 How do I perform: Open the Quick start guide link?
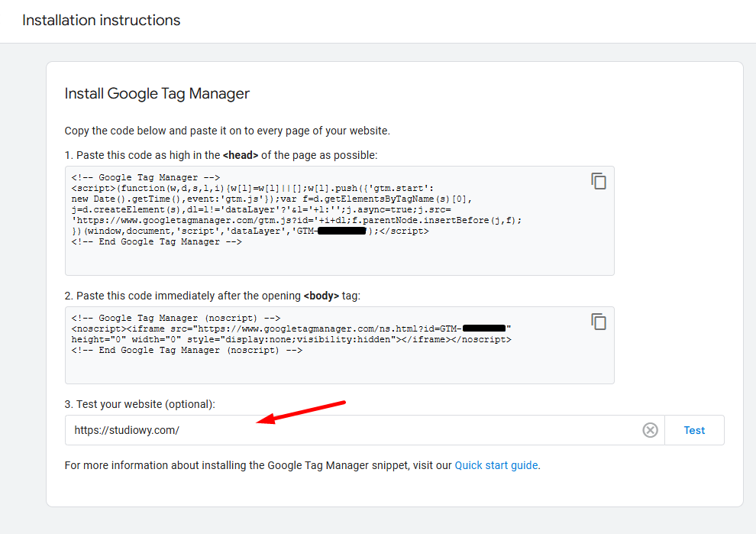click(496, 465)
